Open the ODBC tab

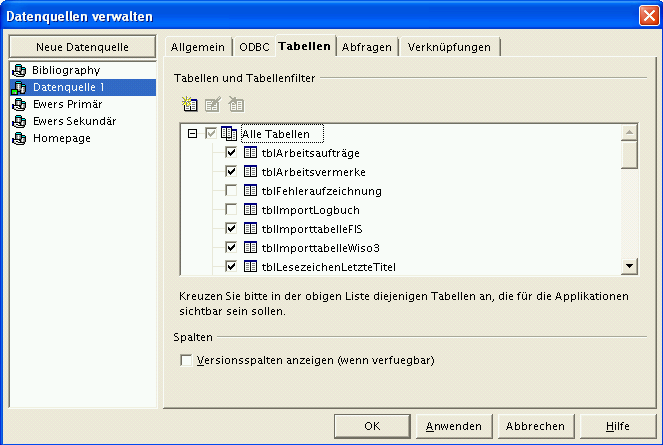(254, 47)
